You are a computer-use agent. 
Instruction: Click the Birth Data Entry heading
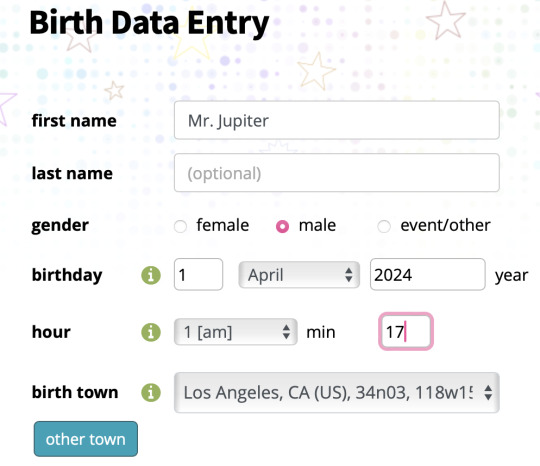[x=149, y=23]
